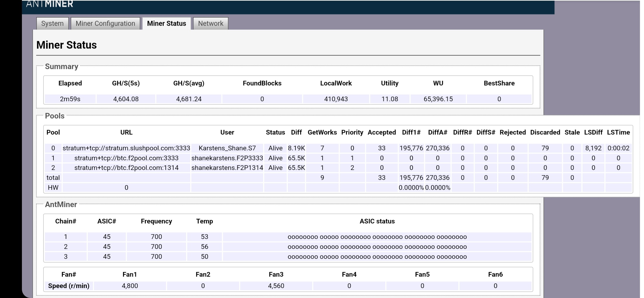The width and height of the screenshot is (644, 298).
Task: Click the LSTime value 0:00:02
Action: [x=618, y=148]
